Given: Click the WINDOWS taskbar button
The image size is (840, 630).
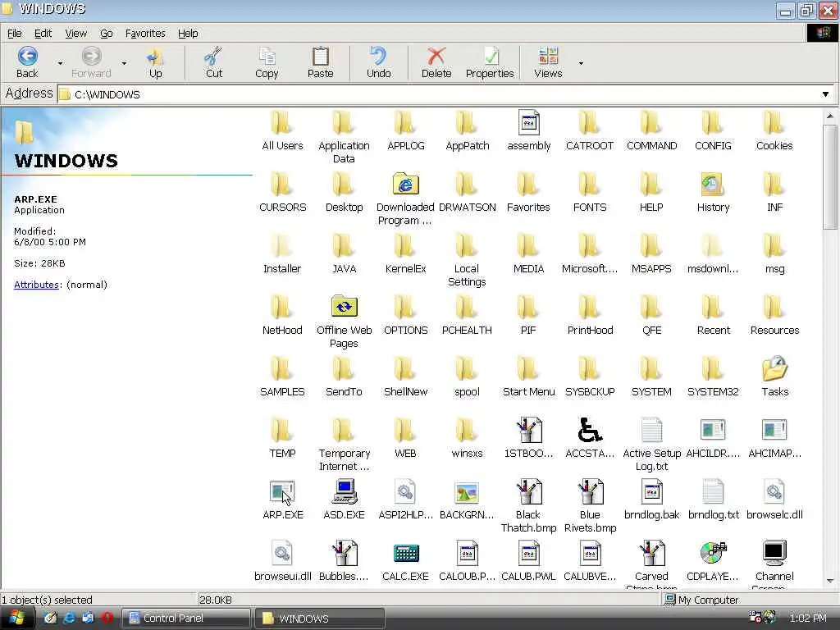Looking at the screenshot, I should 319,619.
